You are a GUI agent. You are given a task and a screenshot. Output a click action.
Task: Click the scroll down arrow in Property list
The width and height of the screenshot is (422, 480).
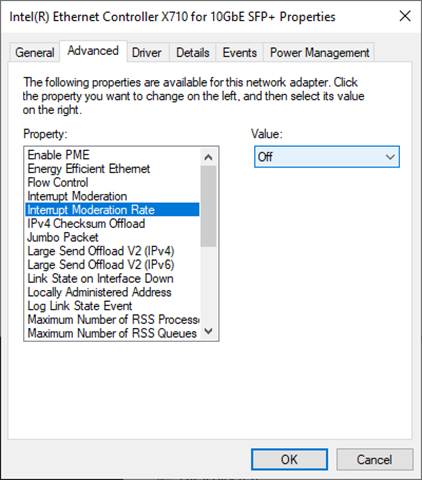click(x=209, y=331)
